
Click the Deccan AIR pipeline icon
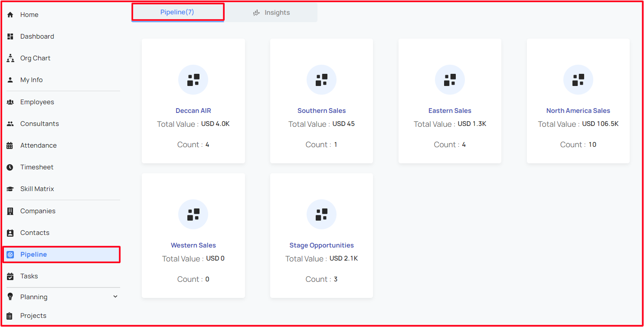point(193,80)
